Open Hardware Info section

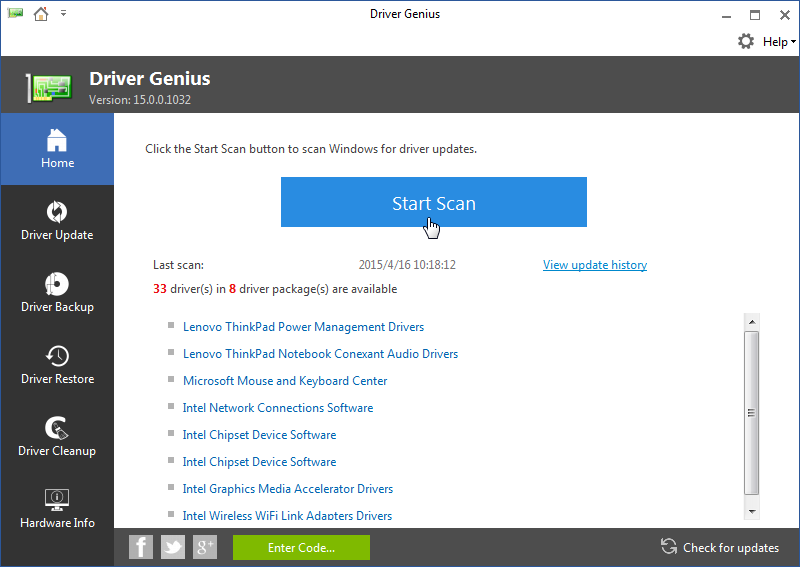57,509
